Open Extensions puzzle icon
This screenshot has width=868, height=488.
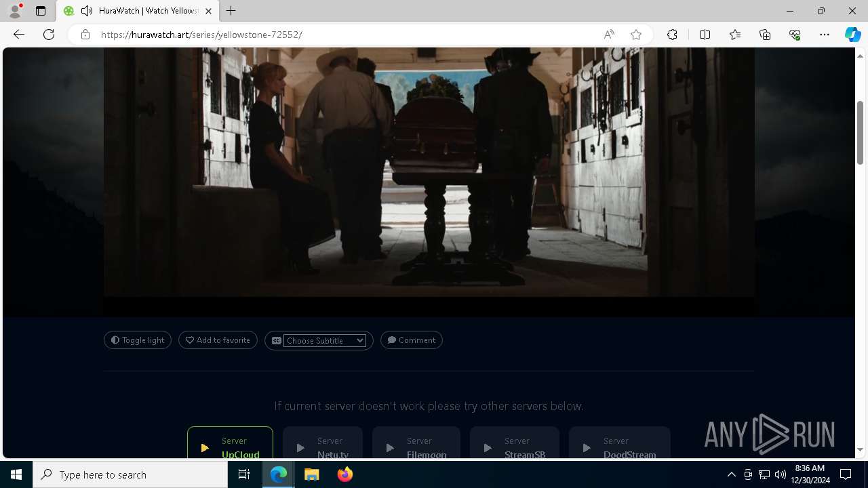pos(672,35)
